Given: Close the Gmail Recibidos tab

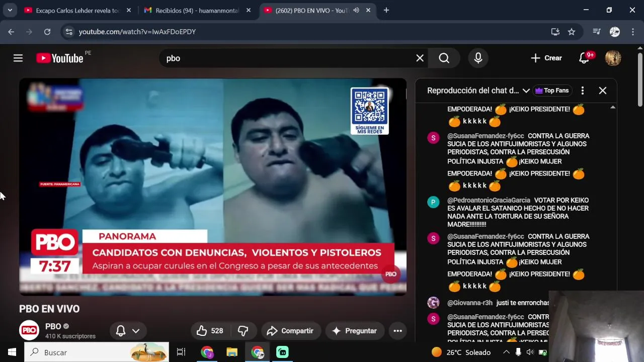Looking at the screenshot, I should pyautogui.click(x=249, y=10).
